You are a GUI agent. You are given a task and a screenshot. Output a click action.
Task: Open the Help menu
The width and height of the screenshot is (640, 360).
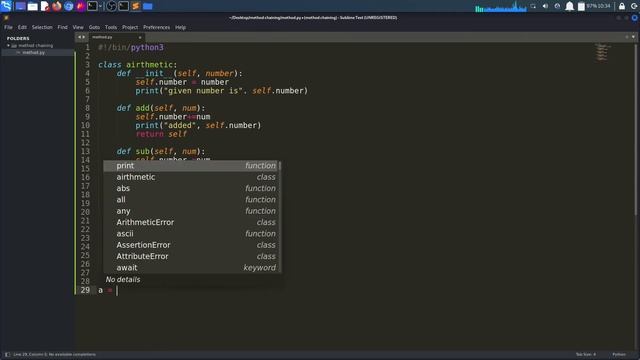pyautogui.click(x=180, y=27)
